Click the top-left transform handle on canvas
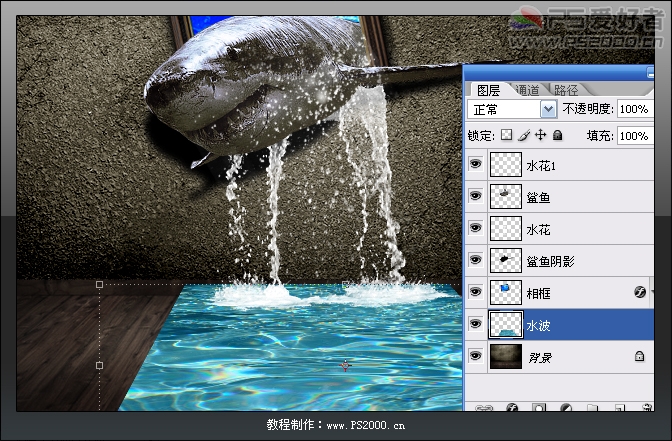The image size is (672, 441). point(99,284)
